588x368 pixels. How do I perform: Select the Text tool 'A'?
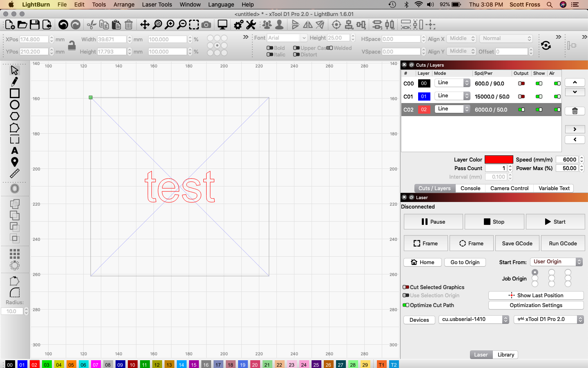click(x=15, y=150)
